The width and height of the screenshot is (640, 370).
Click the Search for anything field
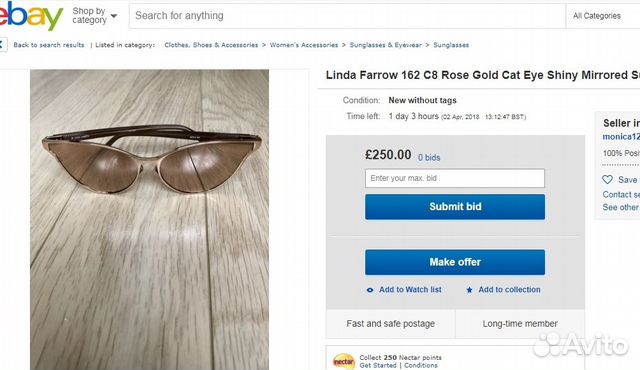[x=347, y=16]
